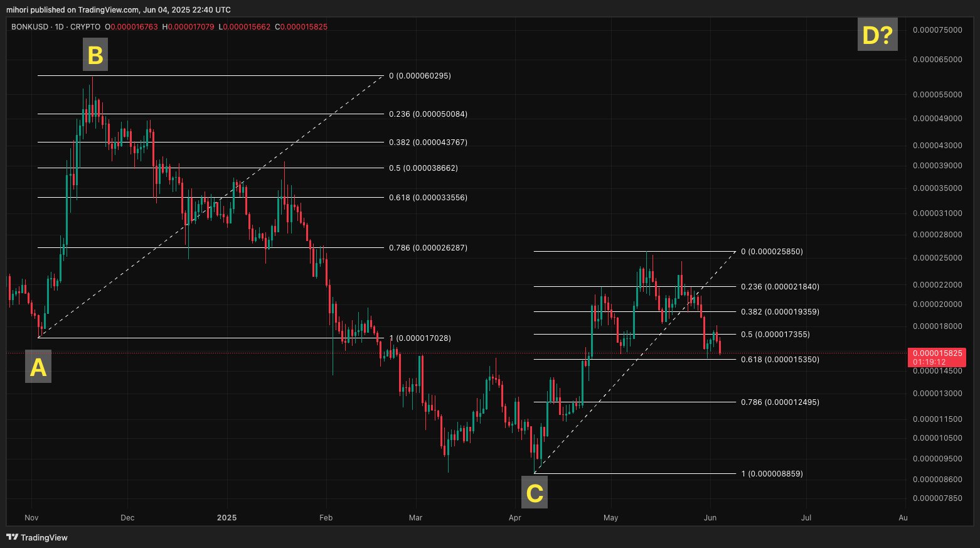980x548 pixels.
Task: Open the mihori published on TradingView.com header
Action: coord(119,9)
